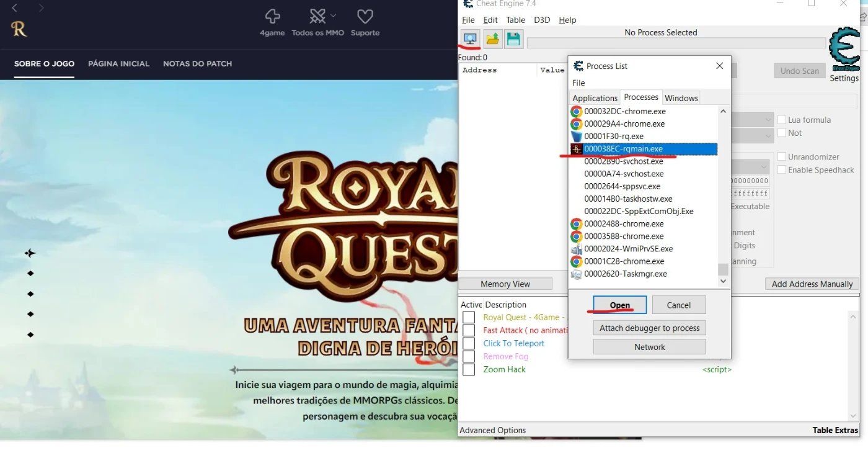Click the open folder toolbar icon
The image size is (868, 476).
(x=492, y=39)
